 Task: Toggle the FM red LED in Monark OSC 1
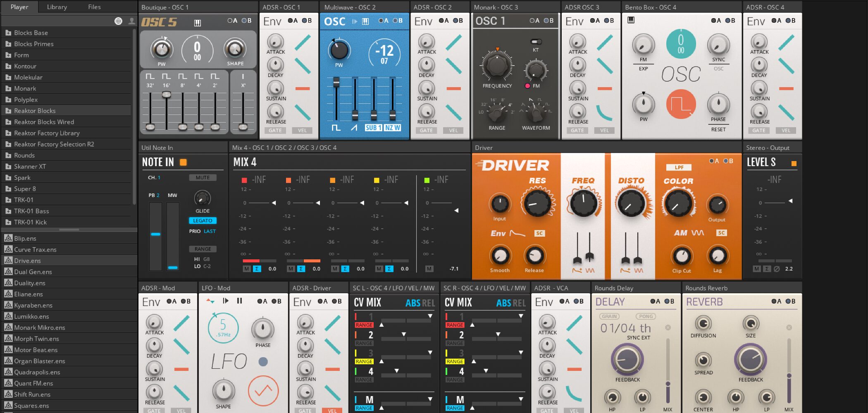[x=527, y=86]
